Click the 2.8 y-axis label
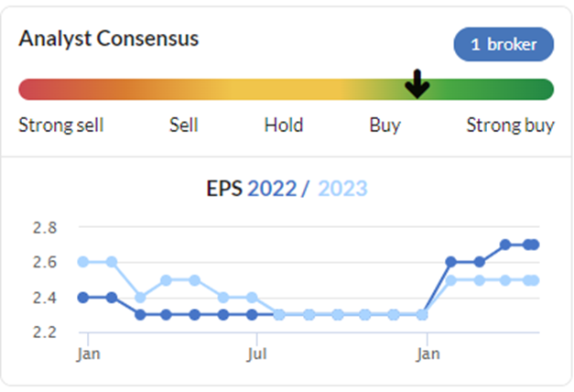574x392 pixels. coord(45,228)
